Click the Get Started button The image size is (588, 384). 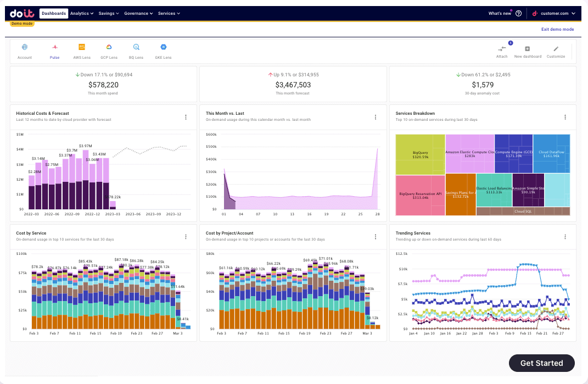541,363
